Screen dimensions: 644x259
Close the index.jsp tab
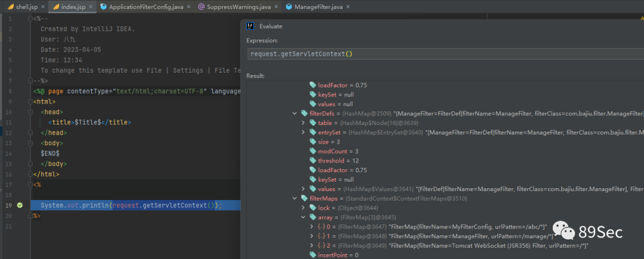point(92,7)
